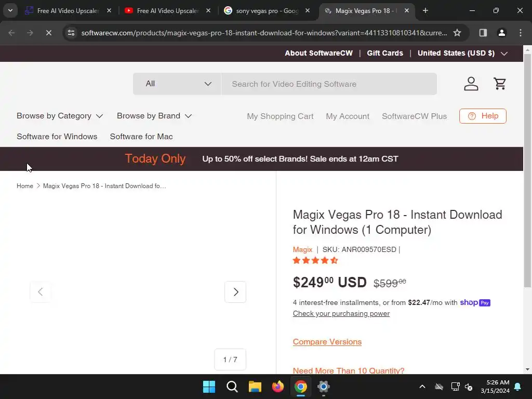Open United States (USD $) currency selector
The width and height of the screenshot is (532, 399).
coord(462,54)
